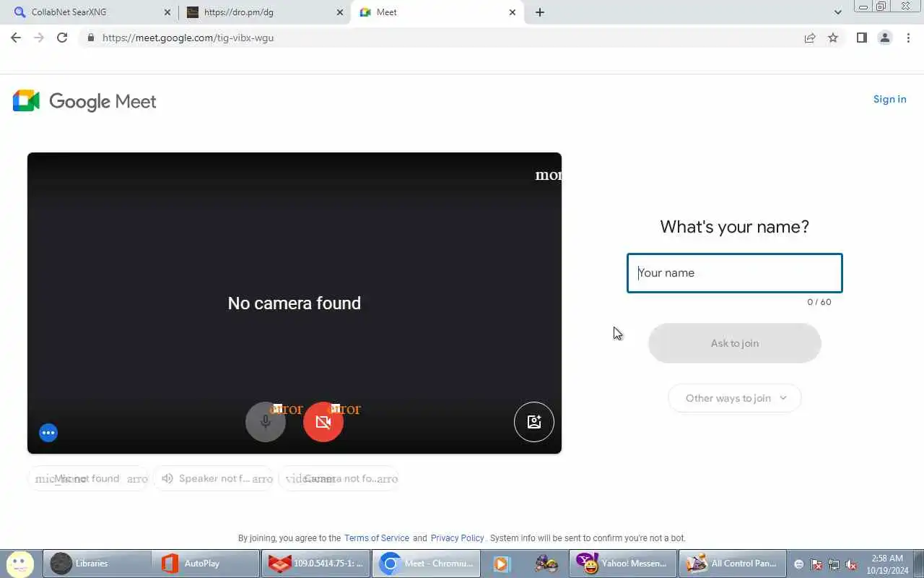The width and height of the screenshot is (924, 578).
Task: Click the Ask to join button
Action: point(735,343)
